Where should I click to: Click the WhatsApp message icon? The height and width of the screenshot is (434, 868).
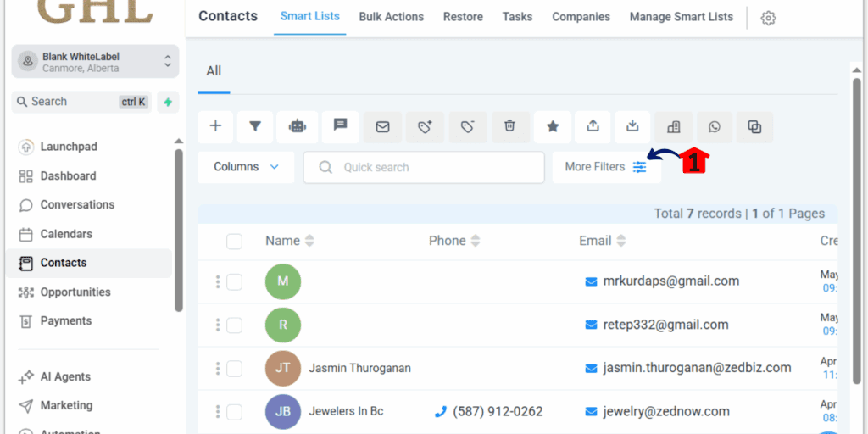tap(715, 127)
